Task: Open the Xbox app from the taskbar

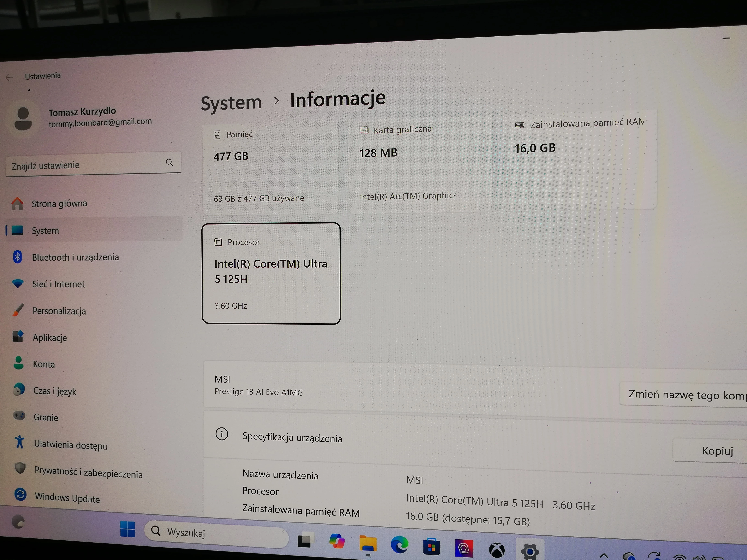Action: 497,551
